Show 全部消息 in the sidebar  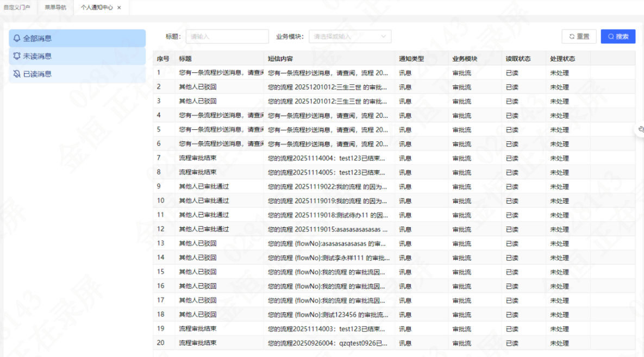point(77,38)
